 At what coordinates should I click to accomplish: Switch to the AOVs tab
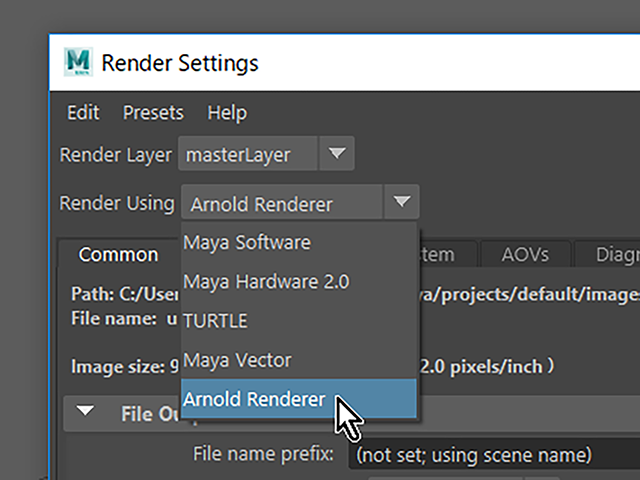(x=525, y=255)
